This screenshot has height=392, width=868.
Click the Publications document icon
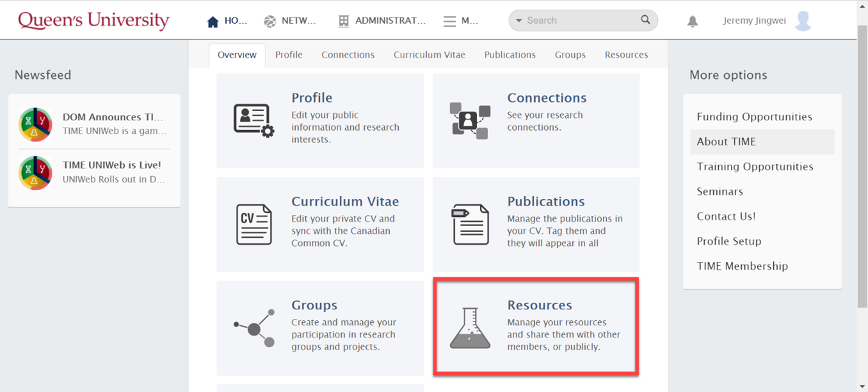(x=470, y=224)
